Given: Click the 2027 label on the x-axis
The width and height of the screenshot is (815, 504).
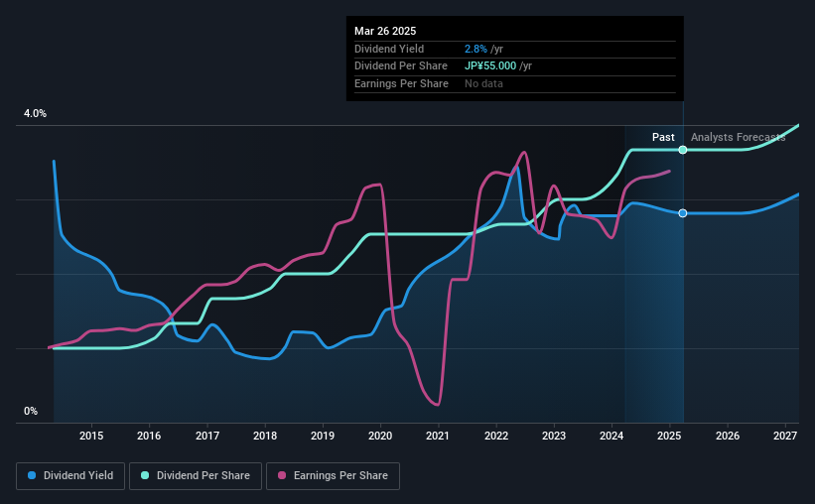Looking at the screenshot, I should pyautogui.click(x=785, y=436).
